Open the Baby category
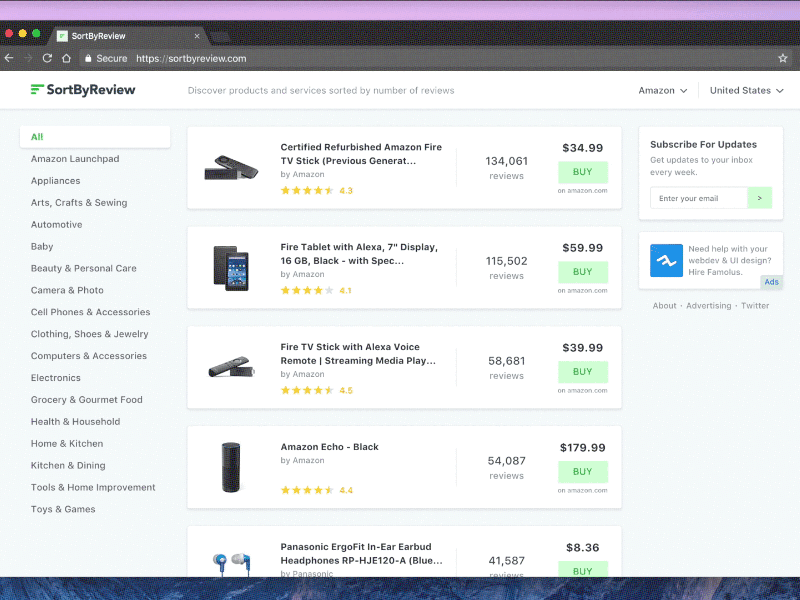The image size is (800, 600). [x=42, y=246]
